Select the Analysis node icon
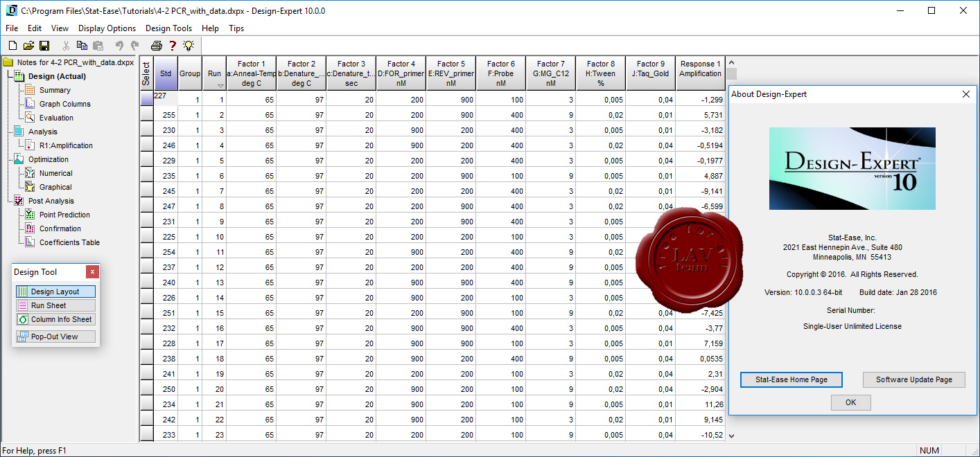Screen dimensions: 980x457 point(19,132)
